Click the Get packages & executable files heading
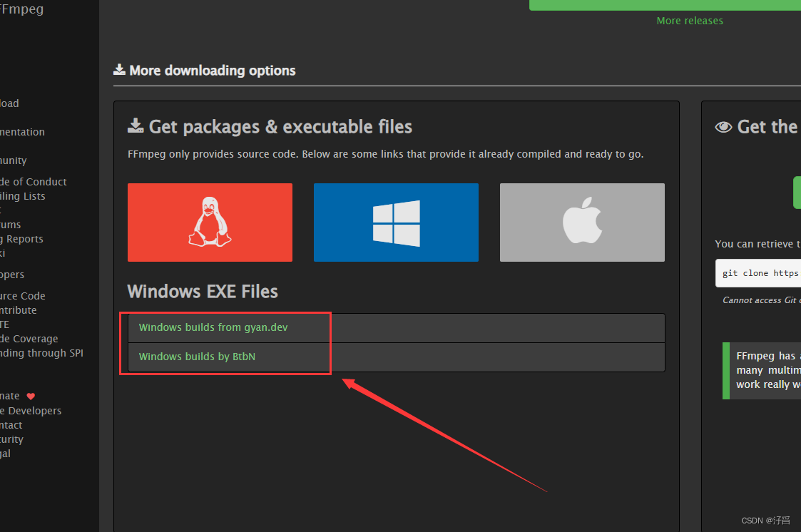This screenshot has width=801, height=532. pos(280,127)
